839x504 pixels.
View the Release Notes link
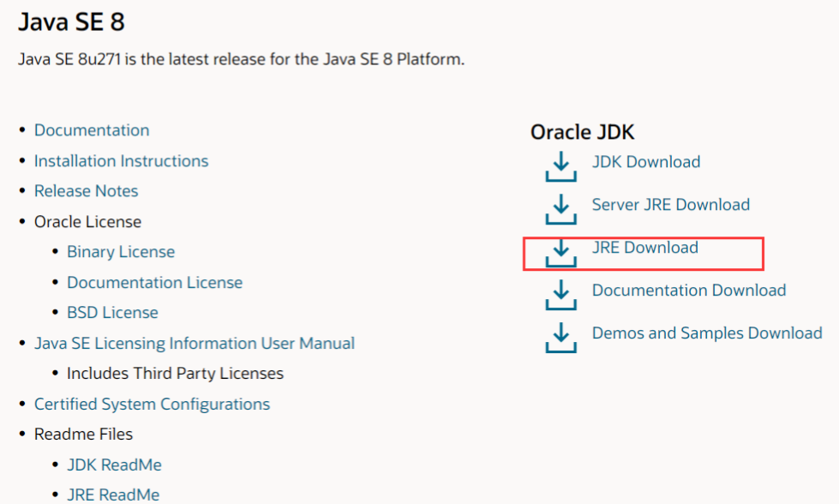pyautogui.click(x=87, y=191)
